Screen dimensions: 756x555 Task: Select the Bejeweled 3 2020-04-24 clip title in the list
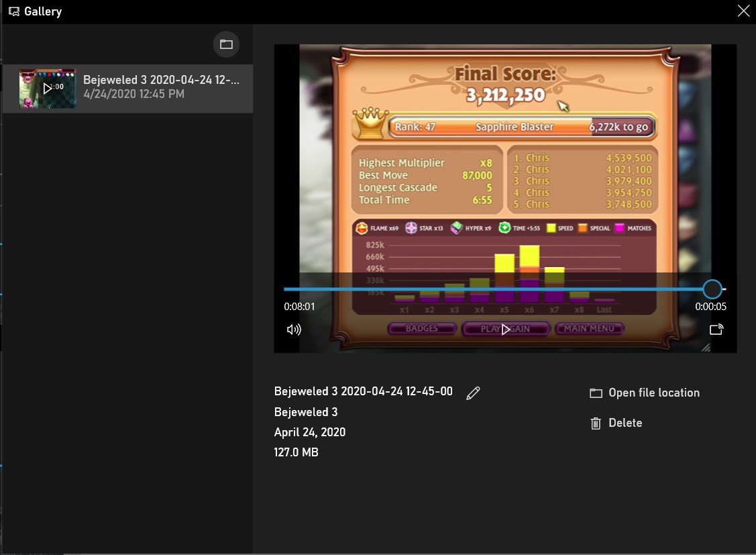tap(161, 80)
